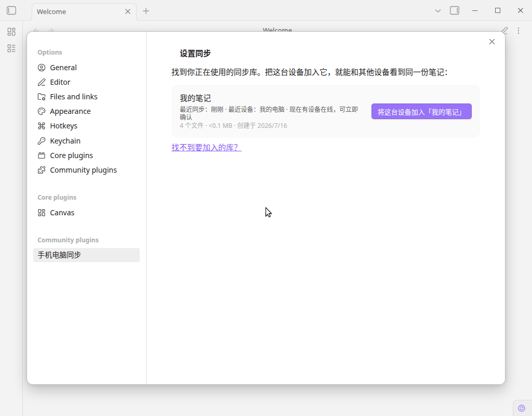Open Keychain settings
Image resolution: width=532 pixels, height=416 pixels.
click(x=87, y=141)
